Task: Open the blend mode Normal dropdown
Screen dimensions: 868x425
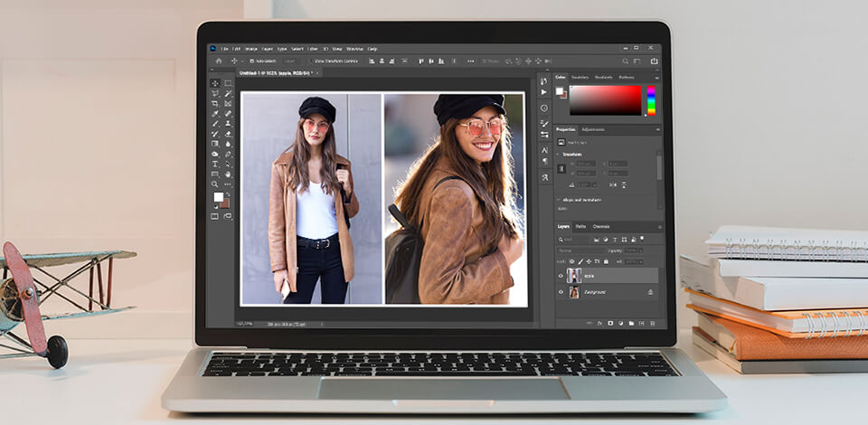Action: click(x=577, y=250)
